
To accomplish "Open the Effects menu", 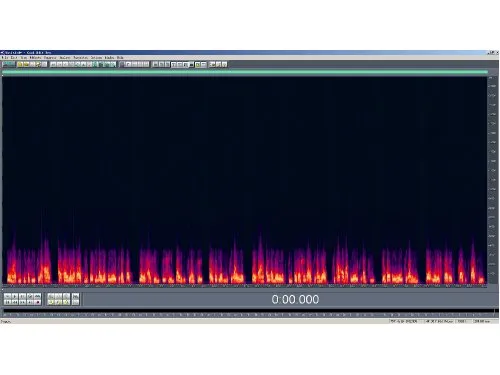I will [x=36, y=58].
